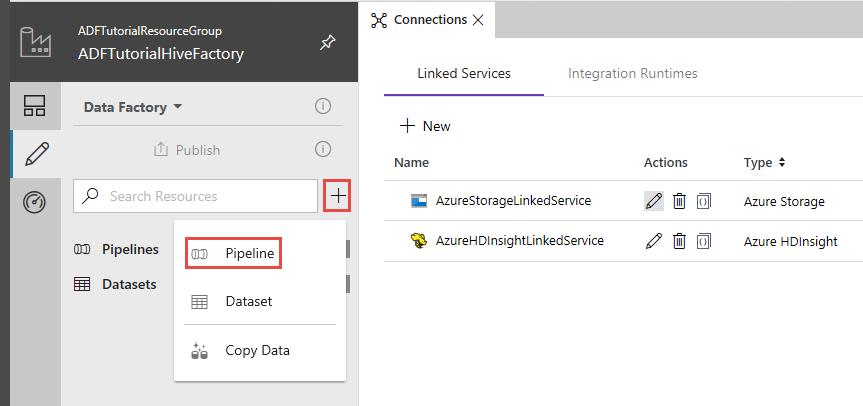Click the ADFTutorialHiveFactory title
863x406 pixels.
tap(161, 54)
